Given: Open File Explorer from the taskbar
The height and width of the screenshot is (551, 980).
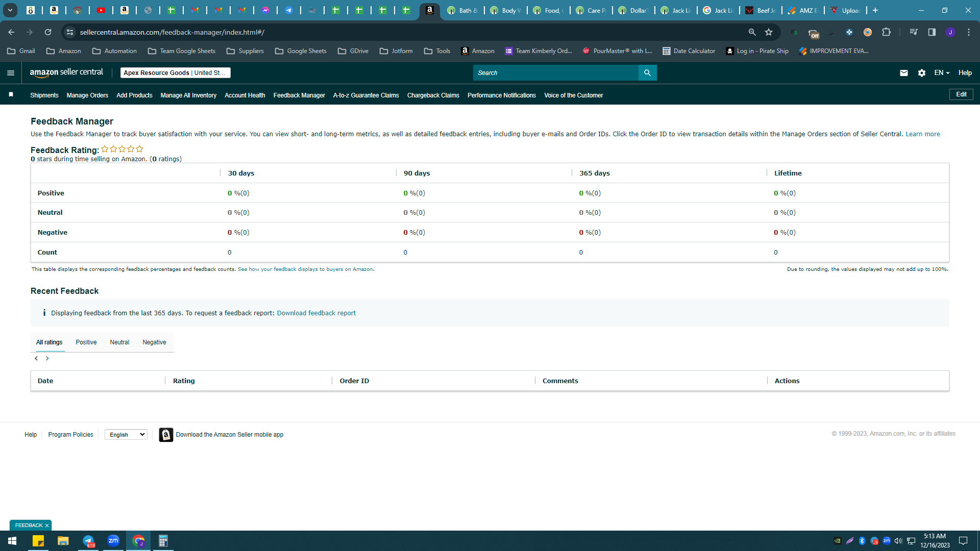Looking at the screenshot, I should pyautogui.click(x=63, y=541).
